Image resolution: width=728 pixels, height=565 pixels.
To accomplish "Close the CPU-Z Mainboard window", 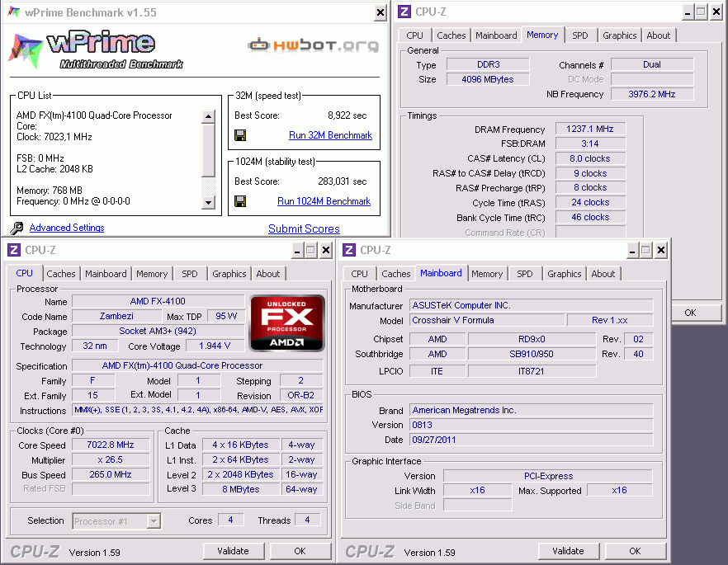I will click(x=660, y=251).
